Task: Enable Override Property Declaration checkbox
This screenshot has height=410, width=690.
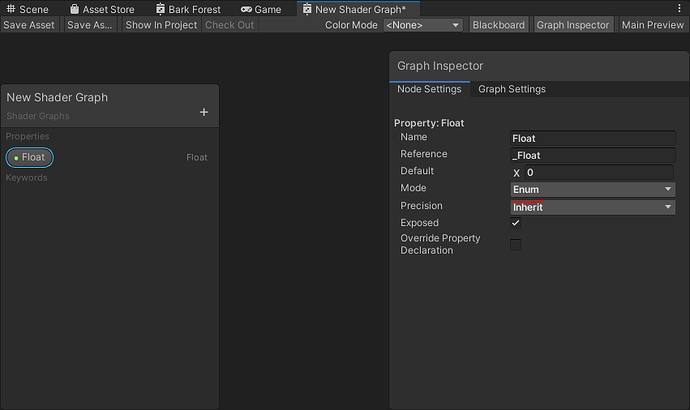Action: [516, 244]
